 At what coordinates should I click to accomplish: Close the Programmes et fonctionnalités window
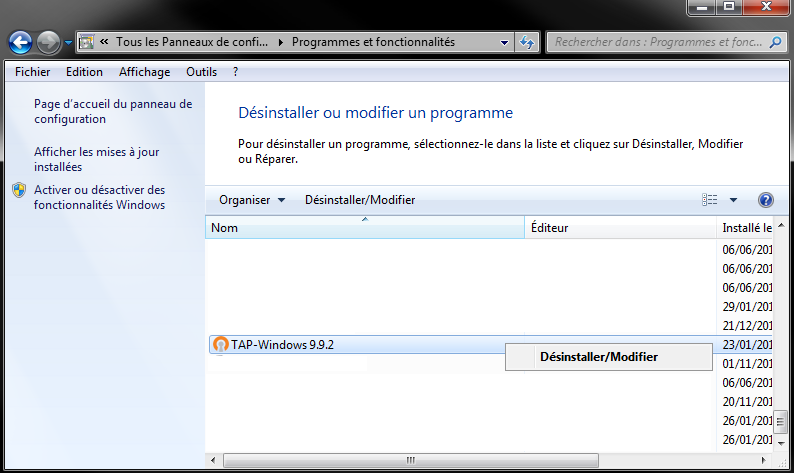pyautogui.click(x=766, y=7)
